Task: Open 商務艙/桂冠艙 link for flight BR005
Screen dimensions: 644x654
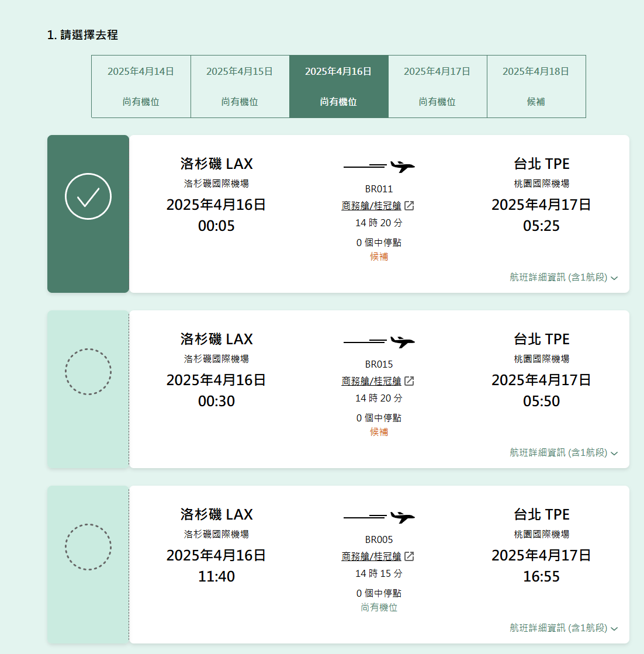Action: coord(372,556)
